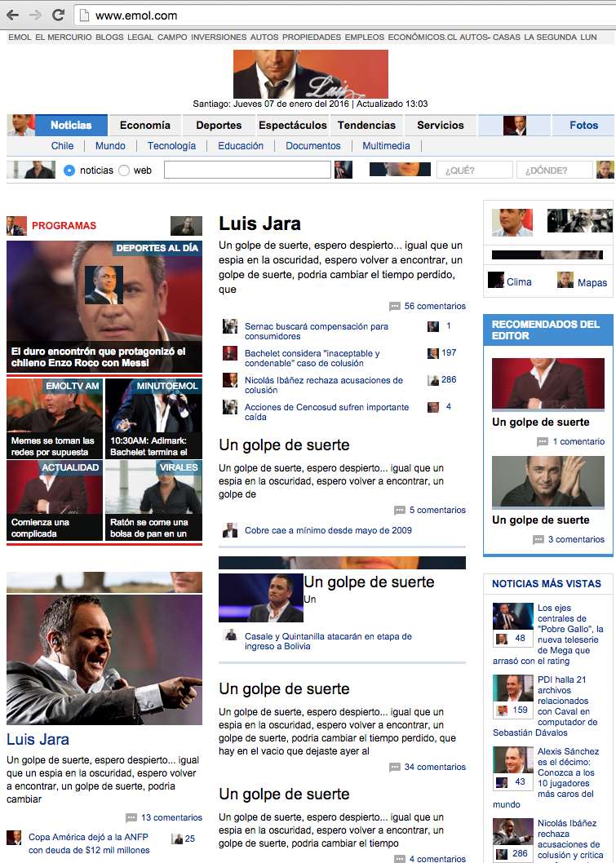Click the small icon left of PROGRAMAS heading

click(x=16, y=226)
